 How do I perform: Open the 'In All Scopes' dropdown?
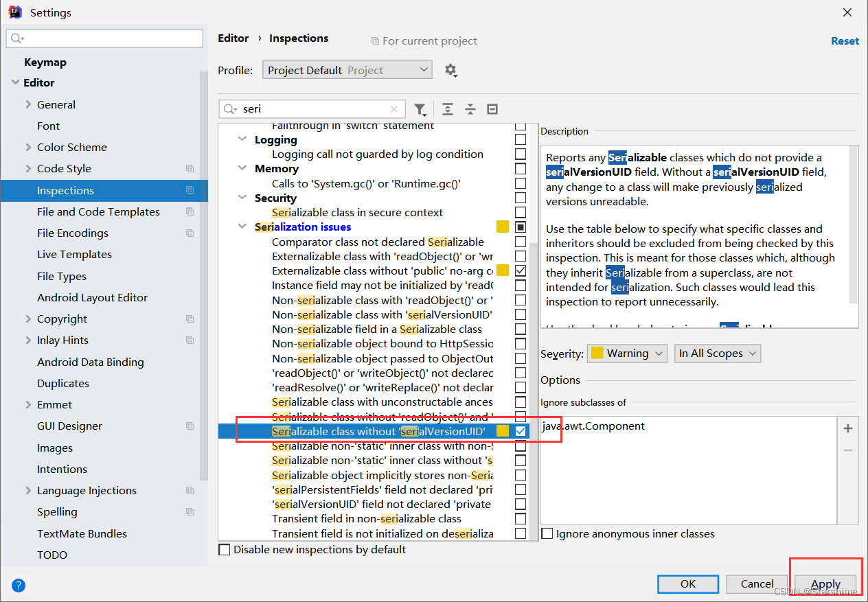718,353
